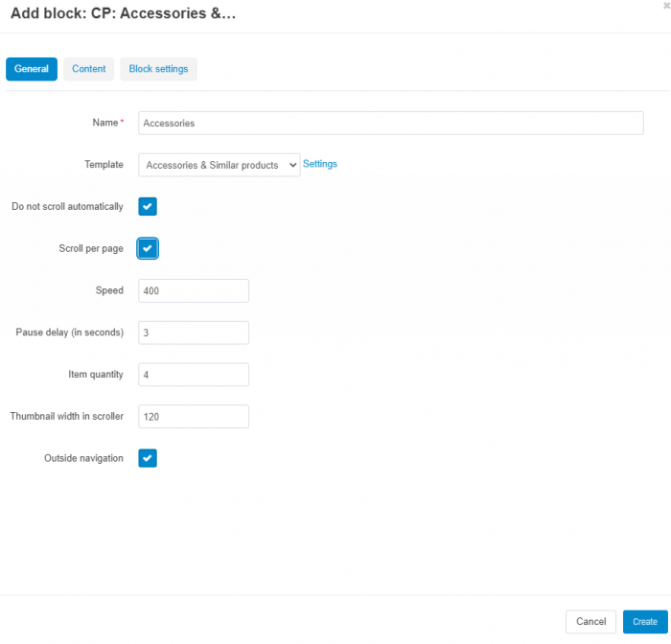This screenshot has height=644, width=671.
Task: Disable the Outside navigation checkbox
Action: 148,458
